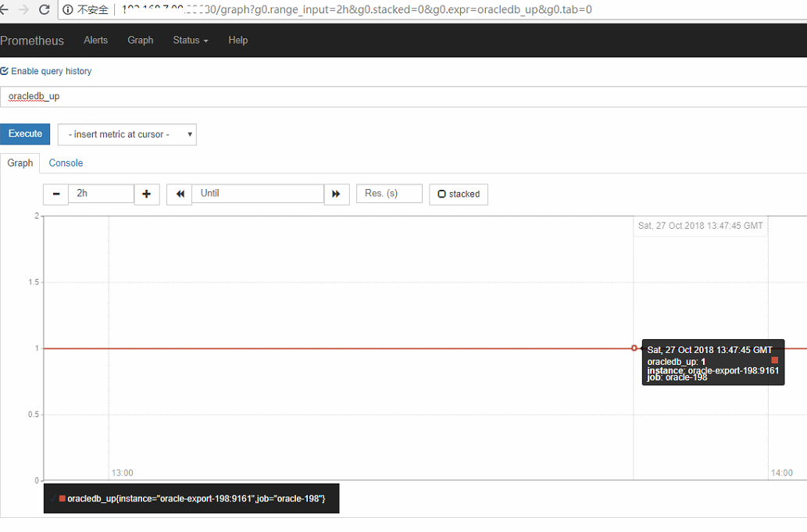807x532 pixels.
Task: Expand the Status dropdown menu
Action: (x=191, y=40)
